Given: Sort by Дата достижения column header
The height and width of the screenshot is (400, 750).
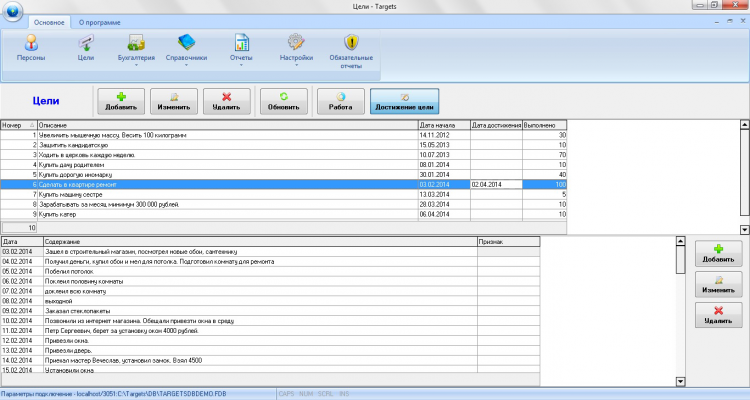Looking at the screenshot, I should click(x=496, y=125).
